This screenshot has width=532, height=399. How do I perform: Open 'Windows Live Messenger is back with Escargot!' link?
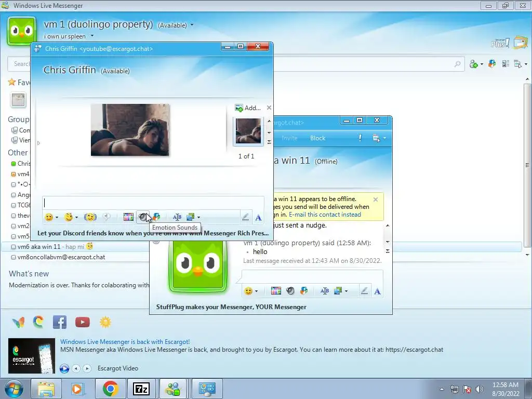point(125,342)
